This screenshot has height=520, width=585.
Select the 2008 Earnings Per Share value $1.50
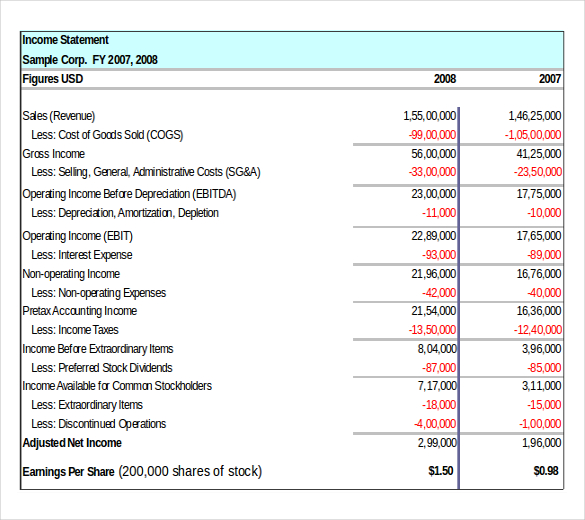tap(441, 471)
